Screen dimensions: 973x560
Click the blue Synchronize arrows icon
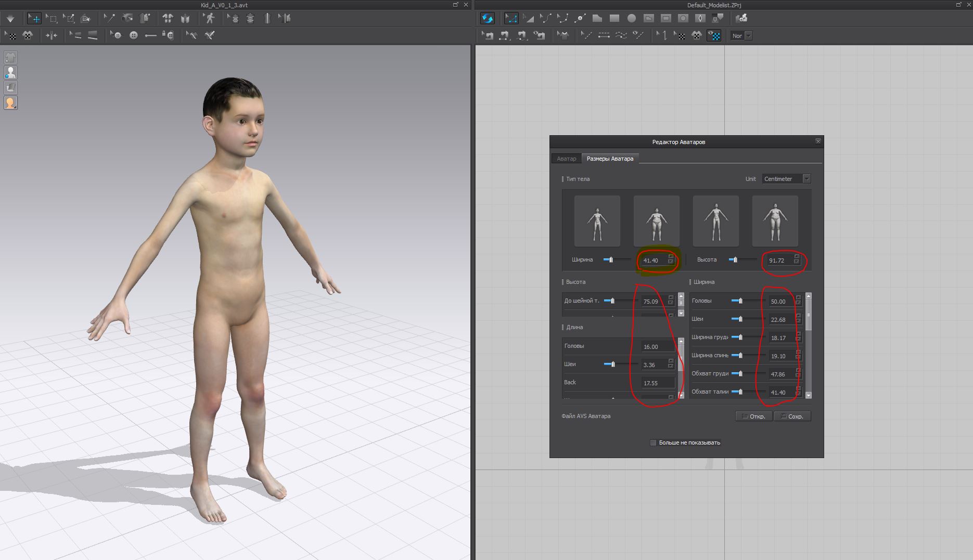tap(487, 18)
